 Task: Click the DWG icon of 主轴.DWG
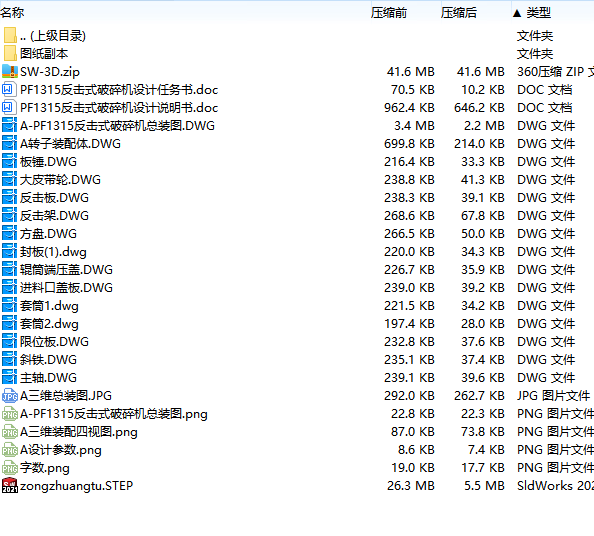click(x=9, y=377)
